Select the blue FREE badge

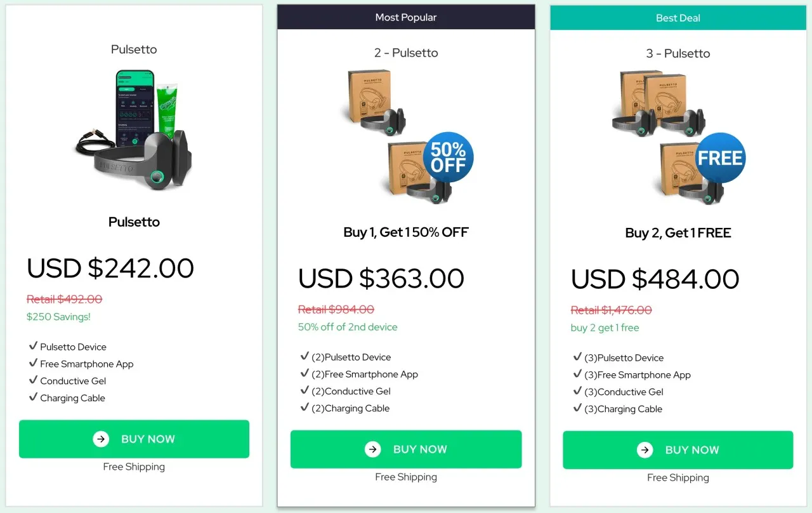coord(720,159)
